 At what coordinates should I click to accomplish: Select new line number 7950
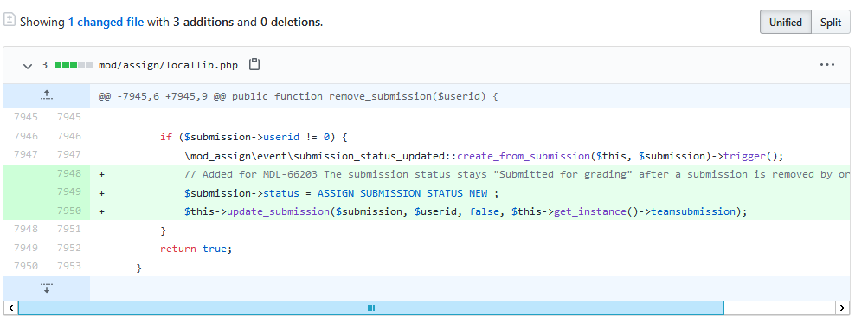tap(68, 211)
